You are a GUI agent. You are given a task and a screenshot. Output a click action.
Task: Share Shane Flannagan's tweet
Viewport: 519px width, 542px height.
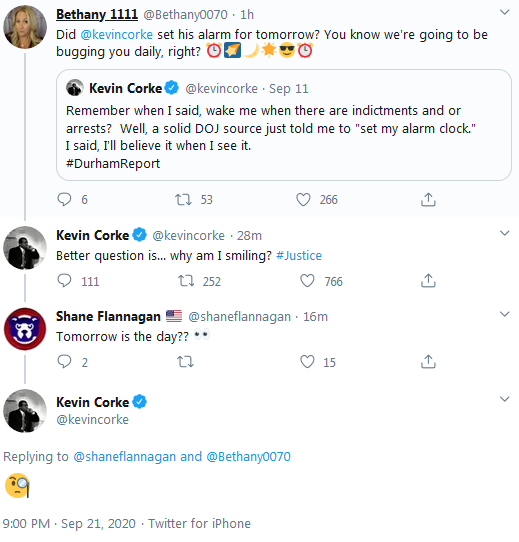428,362
